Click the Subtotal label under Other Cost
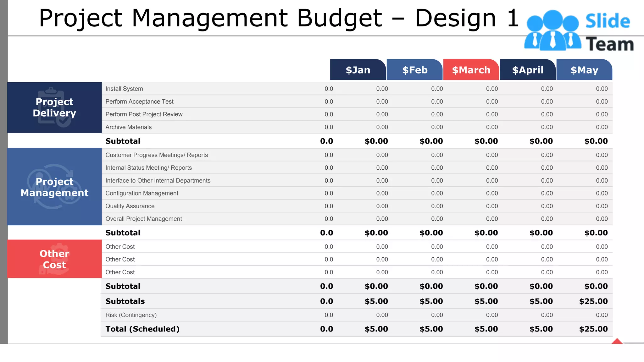Screen dimensions: 644x362 123,286
